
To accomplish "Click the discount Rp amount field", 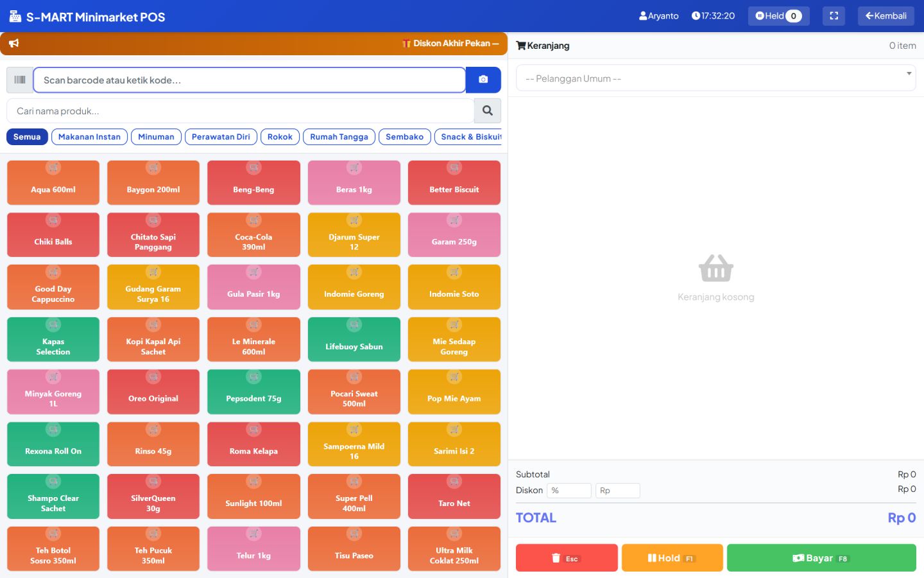I will pos(617,491).
